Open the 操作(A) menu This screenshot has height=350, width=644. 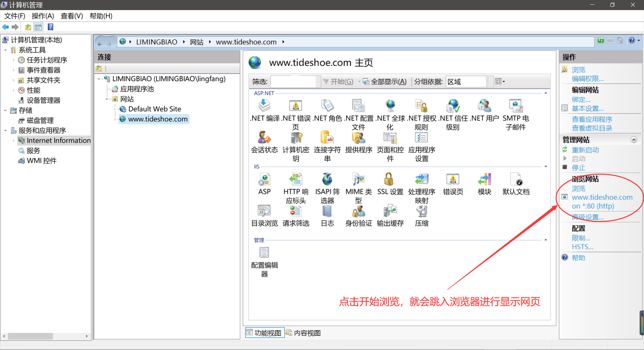point(43,16)
